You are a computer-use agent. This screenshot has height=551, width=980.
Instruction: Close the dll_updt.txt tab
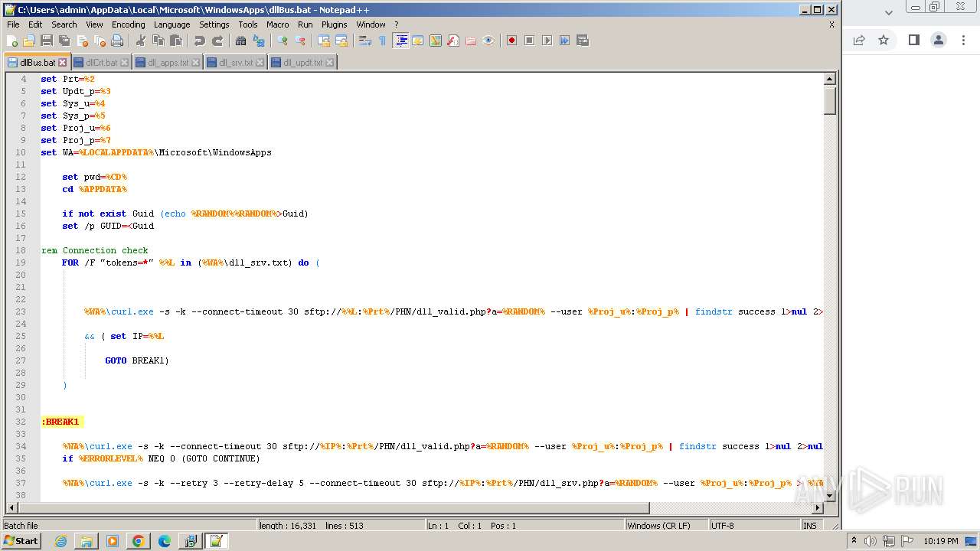click(330, 63)
